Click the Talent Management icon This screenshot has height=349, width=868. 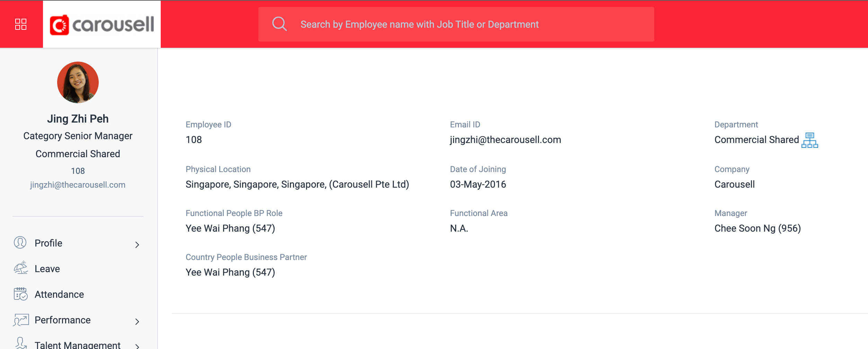[x=21, y=343]
